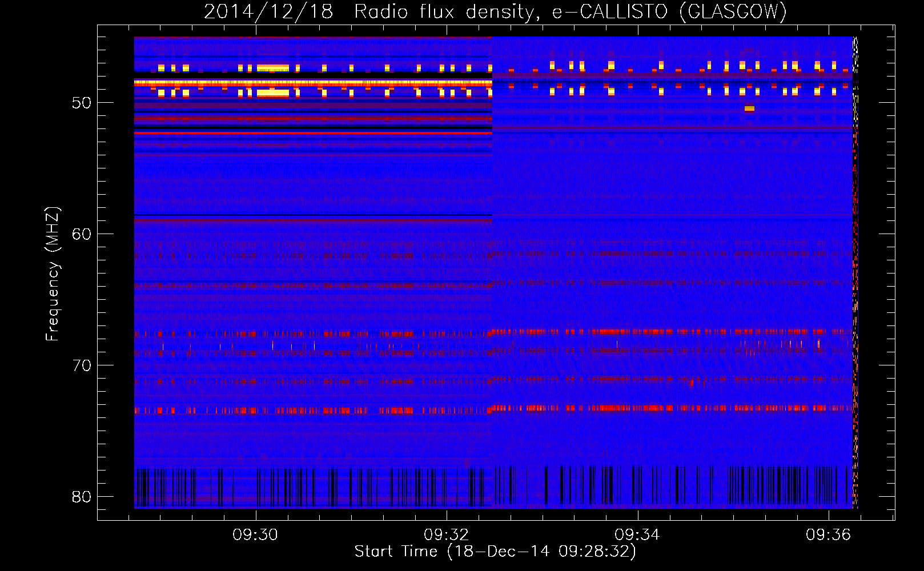The height and width of the screenshot is (571, 924).
Task: Click the 09:30 time tick label
Action: (x=255, y=535)
